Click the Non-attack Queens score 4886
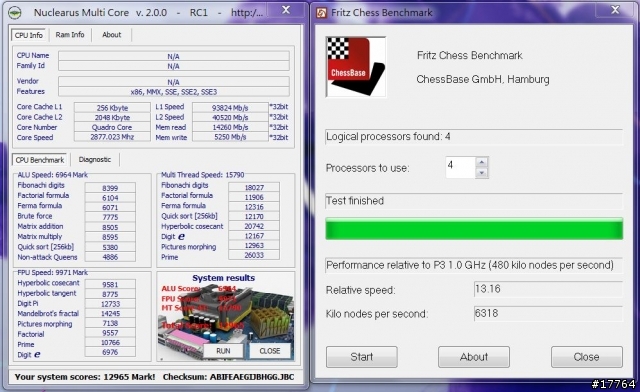Image resolution: width=640 pixels, height=392 pixels. [110, 257]
